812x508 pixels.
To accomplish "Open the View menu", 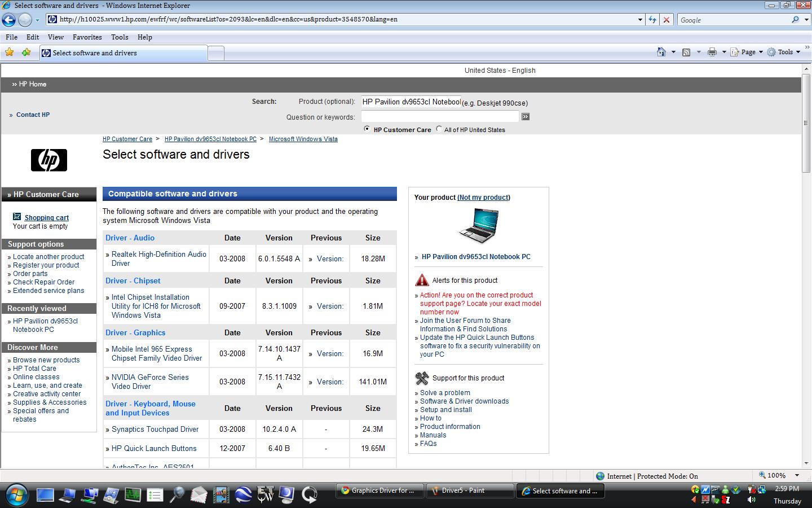I will coord(55,37).
